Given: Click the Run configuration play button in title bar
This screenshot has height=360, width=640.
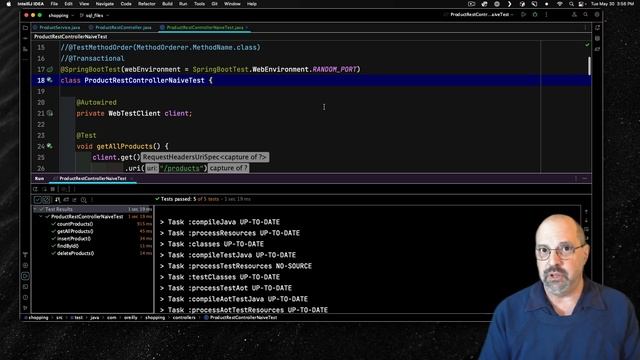Looking at the screenshot, I should 524,15.
